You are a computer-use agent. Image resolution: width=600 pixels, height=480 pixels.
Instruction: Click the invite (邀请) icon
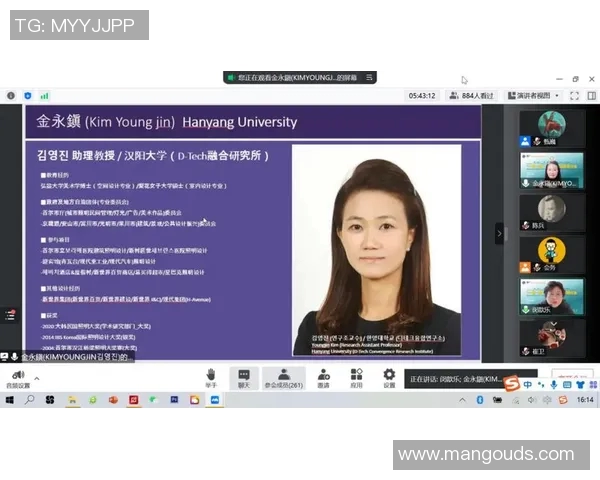(x=323, y=374)
